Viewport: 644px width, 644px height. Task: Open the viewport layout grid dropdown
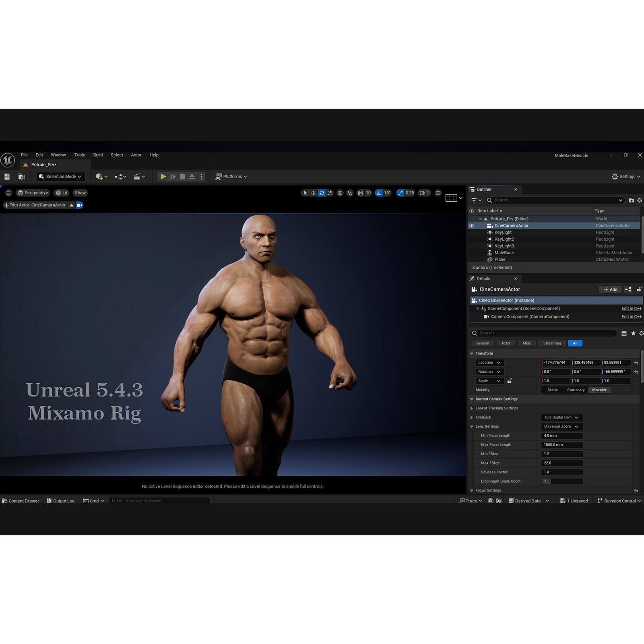[x=454, y=198]
